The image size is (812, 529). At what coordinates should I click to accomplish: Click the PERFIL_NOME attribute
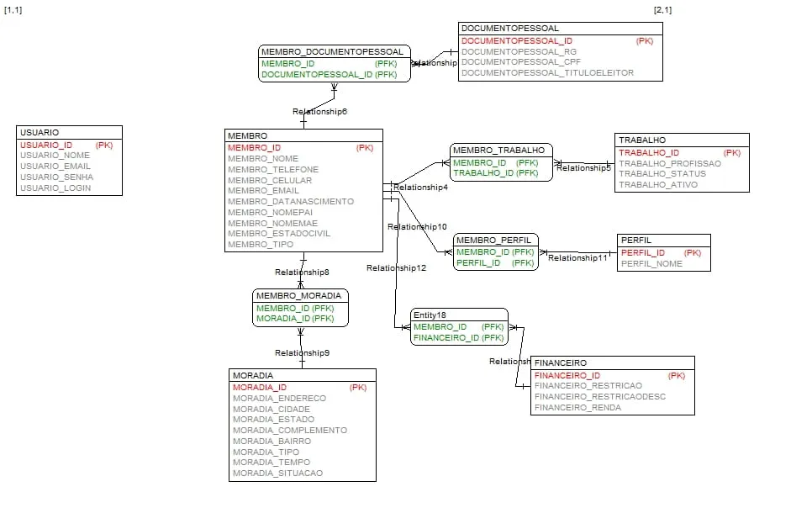pos(651,264)
